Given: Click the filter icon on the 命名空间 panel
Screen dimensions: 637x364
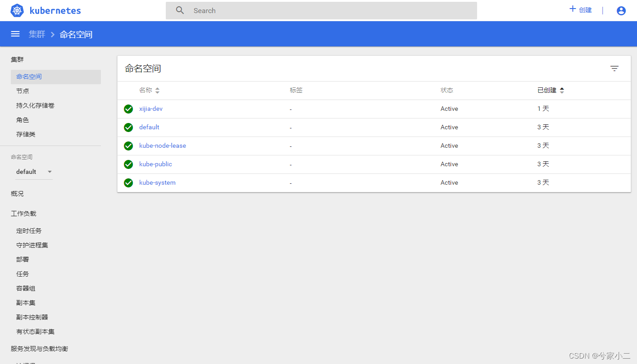Looking at the screenshot, I should click(614, 68).
